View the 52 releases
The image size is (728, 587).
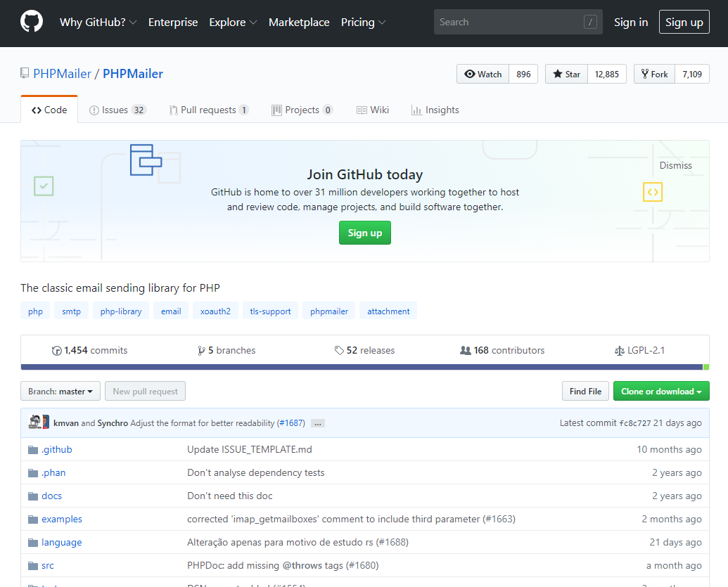[364, 350]
